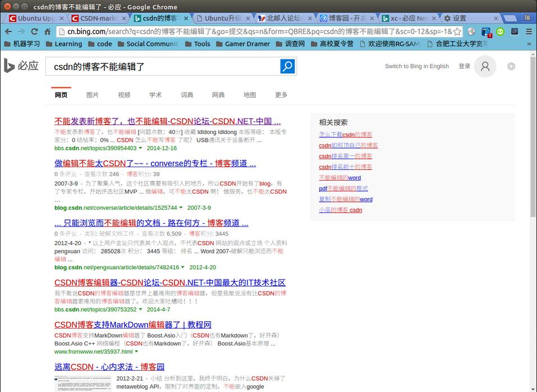Switch to the 博客园 tab

[x=346, y=18]
